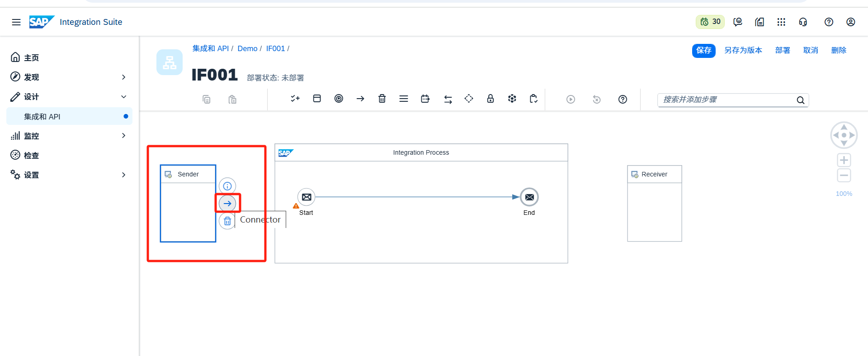Click the simulation play icon
This screenshot has height=356, width=868.
(571, 100)
